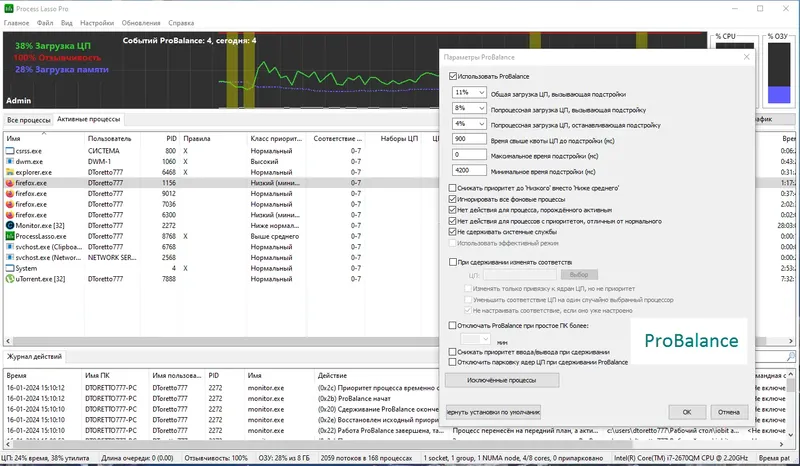Click Firefox icon for PID 1156 row
Screen dimensions: 800x466
point(10,183)
